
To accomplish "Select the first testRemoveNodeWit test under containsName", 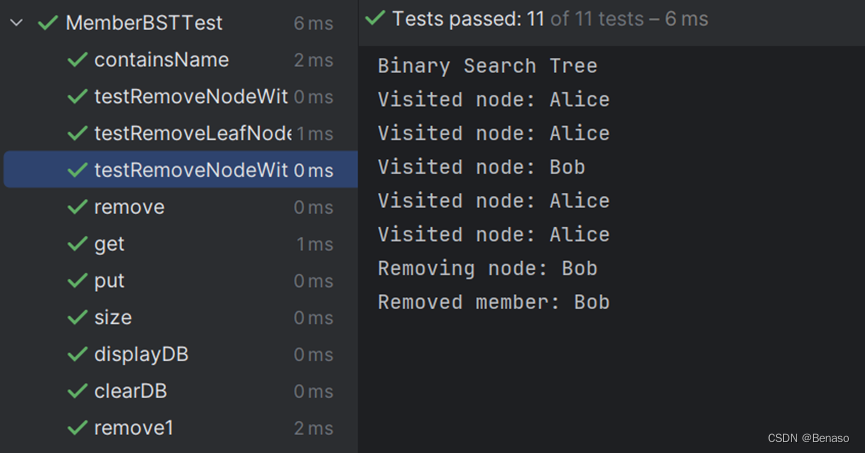I will pos(180,97).
